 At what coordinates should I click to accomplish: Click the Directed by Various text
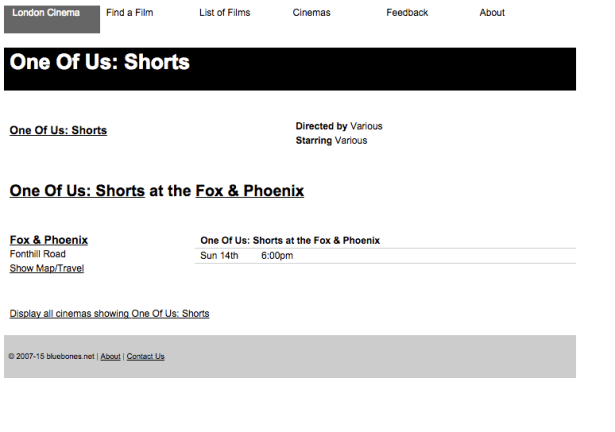pyautogui.click(x=339, y=127)
